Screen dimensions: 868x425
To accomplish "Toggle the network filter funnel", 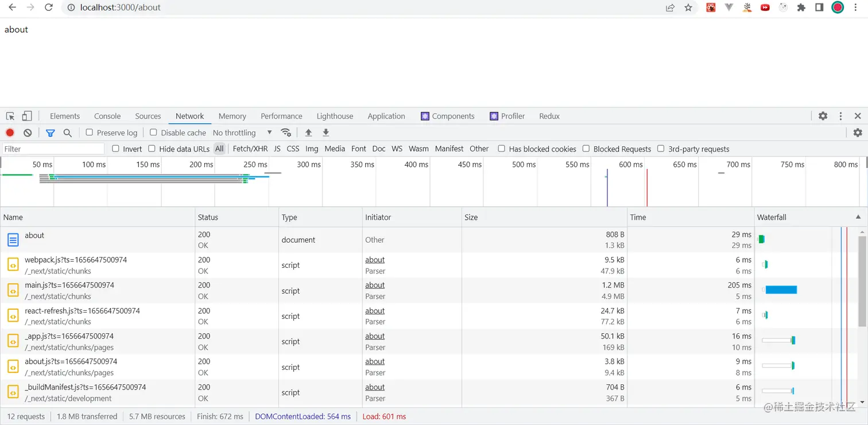I will tap(51, 132).
